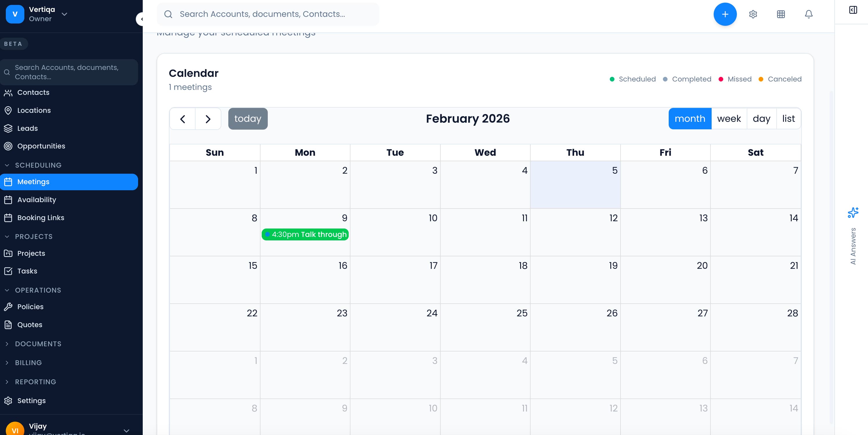Open the Vertiqa workspace dropdown

coord(64,14)
